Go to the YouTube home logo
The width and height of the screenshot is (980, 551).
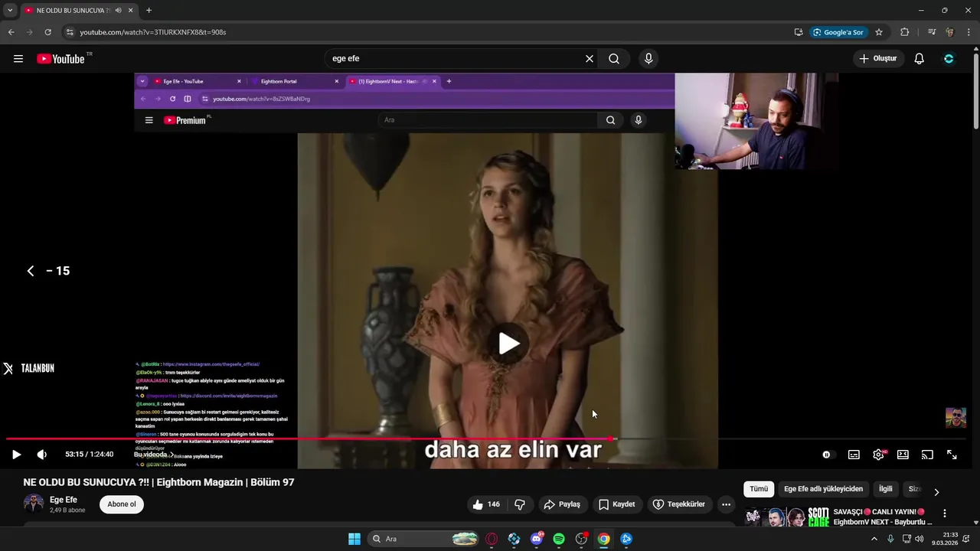click(60, 59)
